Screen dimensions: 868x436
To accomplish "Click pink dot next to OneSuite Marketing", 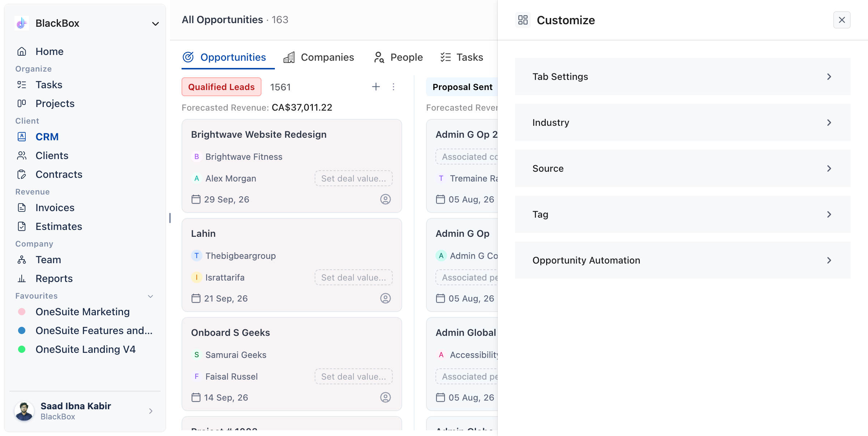I will point(22,312).
